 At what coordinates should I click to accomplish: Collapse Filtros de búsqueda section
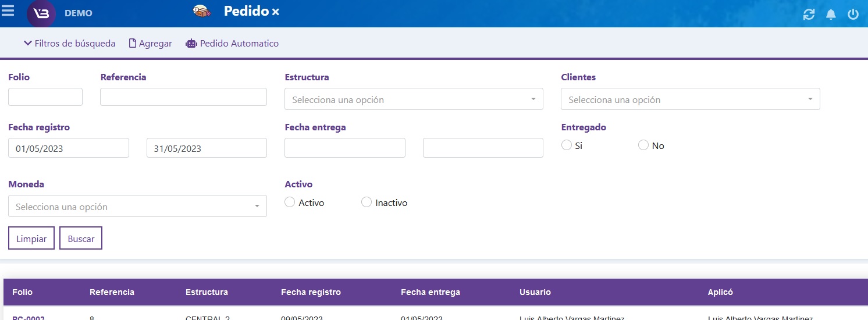(x=69, y=44)
